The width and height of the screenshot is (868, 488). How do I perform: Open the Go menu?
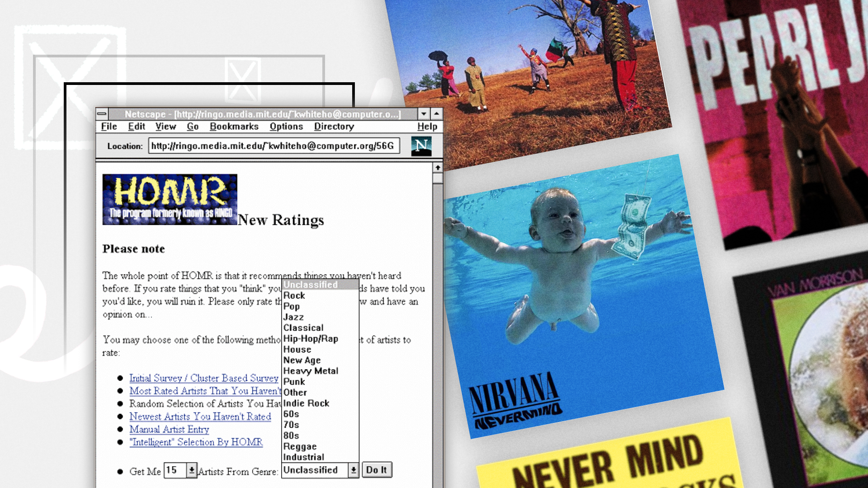click(193, 127)
